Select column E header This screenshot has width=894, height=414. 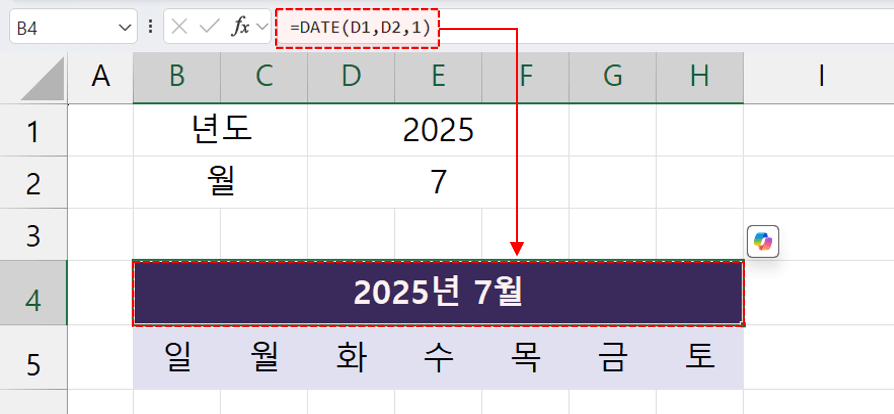(438, 78)
